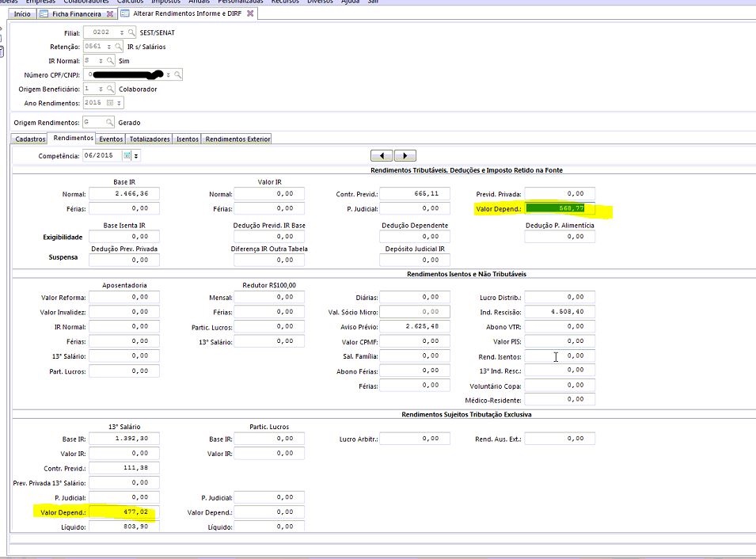This screenshot has width=756, height=559.
Task: Open the Competência calendar icon
Action: point(127,156)
